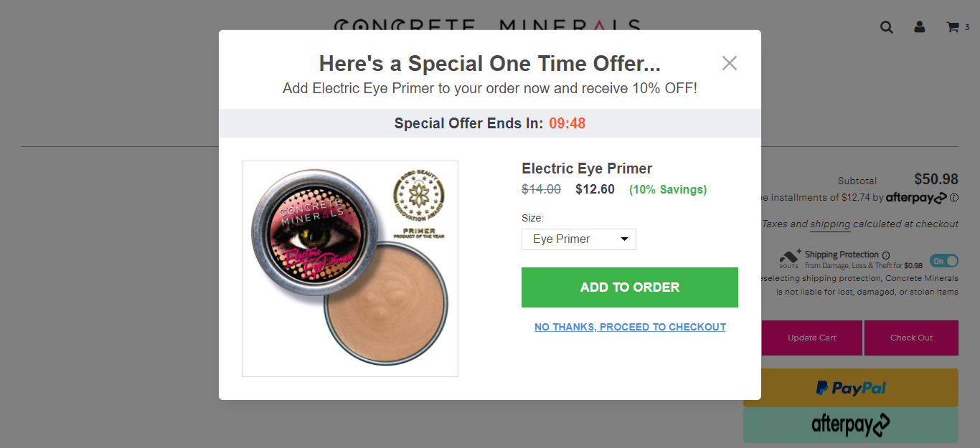Click the Update Cart button
Viewport: 980px width, 448px height.
(811, 338)
